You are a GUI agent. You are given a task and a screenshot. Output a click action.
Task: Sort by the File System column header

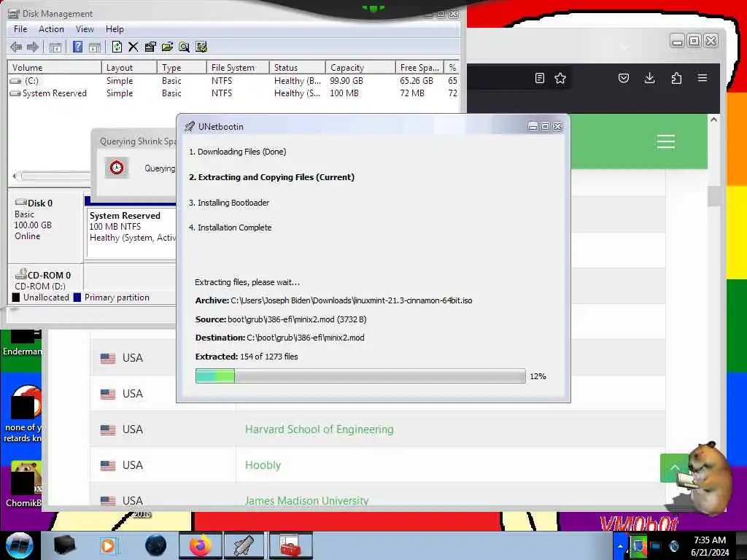pos(238,68)
